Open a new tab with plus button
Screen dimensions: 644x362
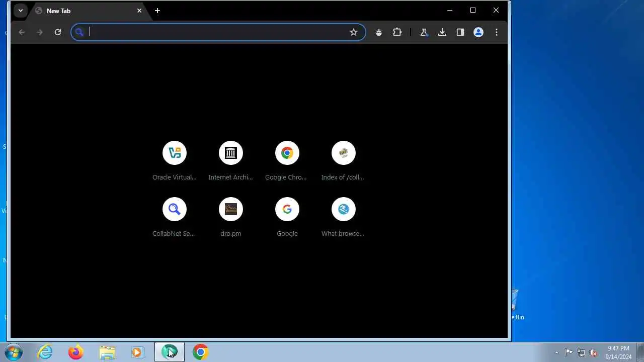click(157, 11)
